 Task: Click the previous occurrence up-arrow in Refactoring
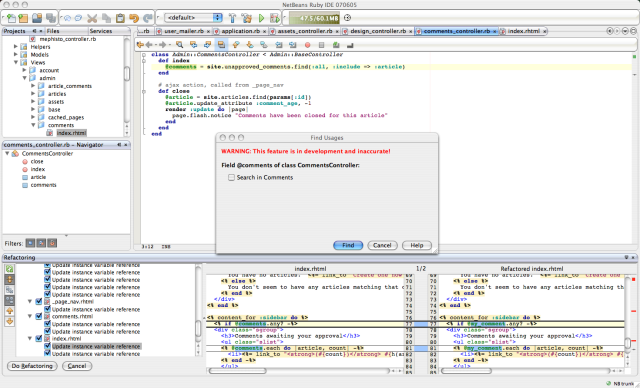(x=9, y=311)
